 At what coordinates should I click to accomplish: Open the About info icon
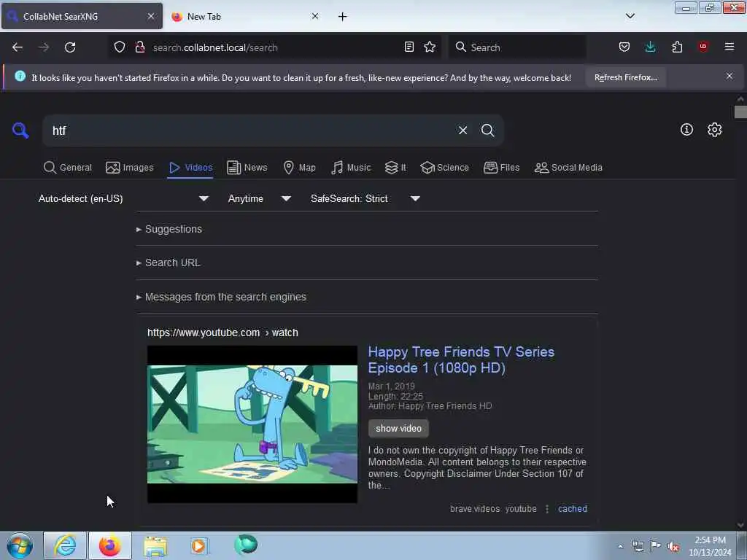click(x=686, y=130)
